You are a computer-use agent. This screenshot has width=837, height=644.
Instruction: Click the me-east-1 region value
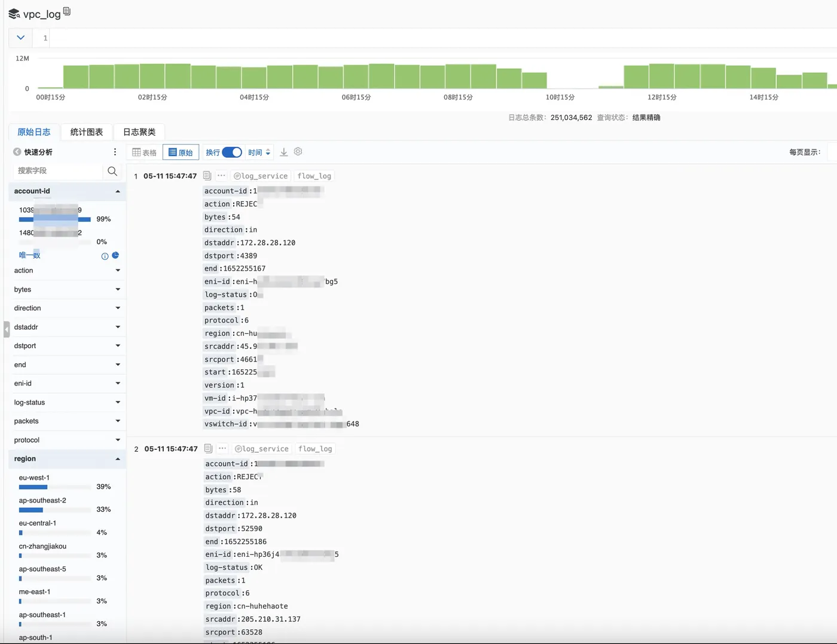(35, 591)
